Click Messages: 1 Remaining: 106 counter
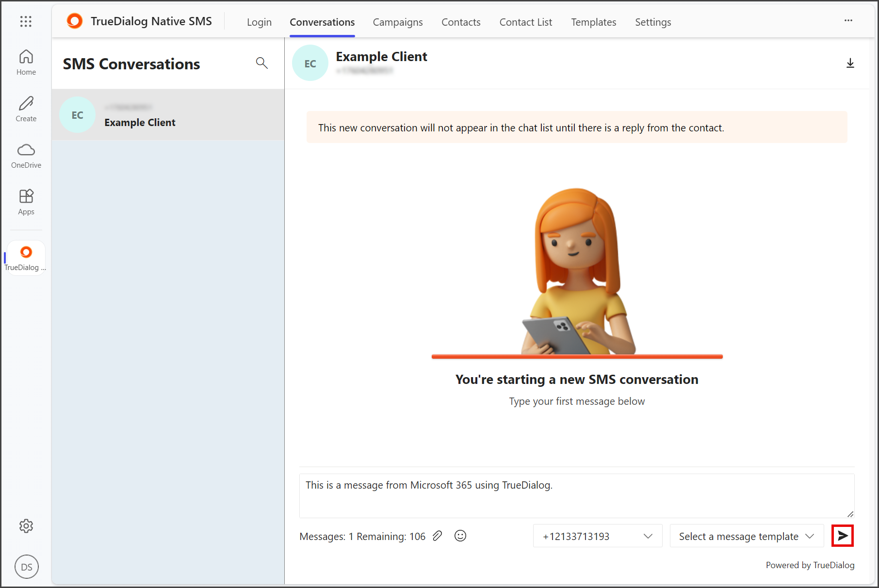879x588 pixels. tap(362, 537)
